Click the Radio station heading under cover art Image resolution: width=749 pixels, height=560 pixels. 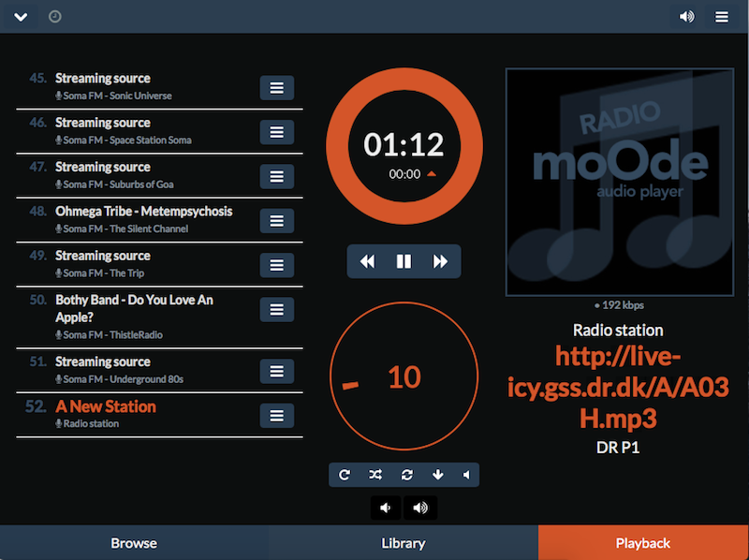coord(618,331)
